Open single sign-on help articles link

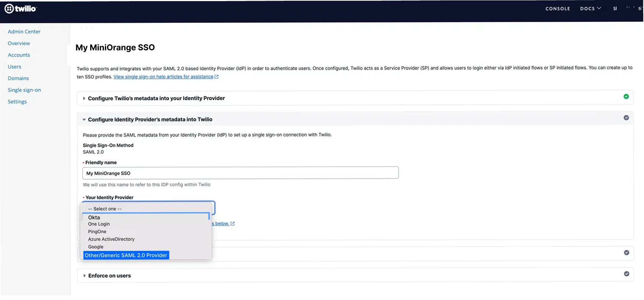click(x=163, y=77)
